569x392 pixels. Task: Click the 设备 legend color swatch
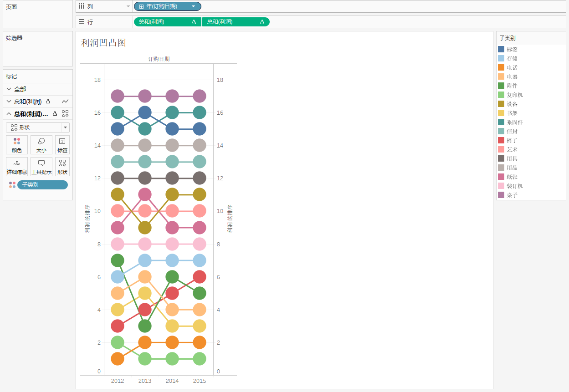(x=501, y=104)
